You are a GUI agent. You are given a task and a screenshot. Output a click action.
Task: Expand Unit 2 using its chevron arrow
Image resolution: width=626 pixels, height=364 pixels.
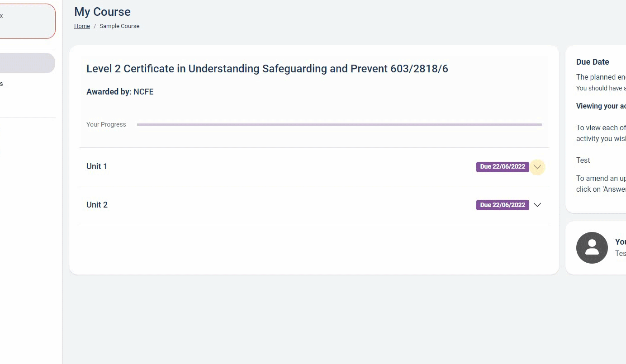[537, 205]
